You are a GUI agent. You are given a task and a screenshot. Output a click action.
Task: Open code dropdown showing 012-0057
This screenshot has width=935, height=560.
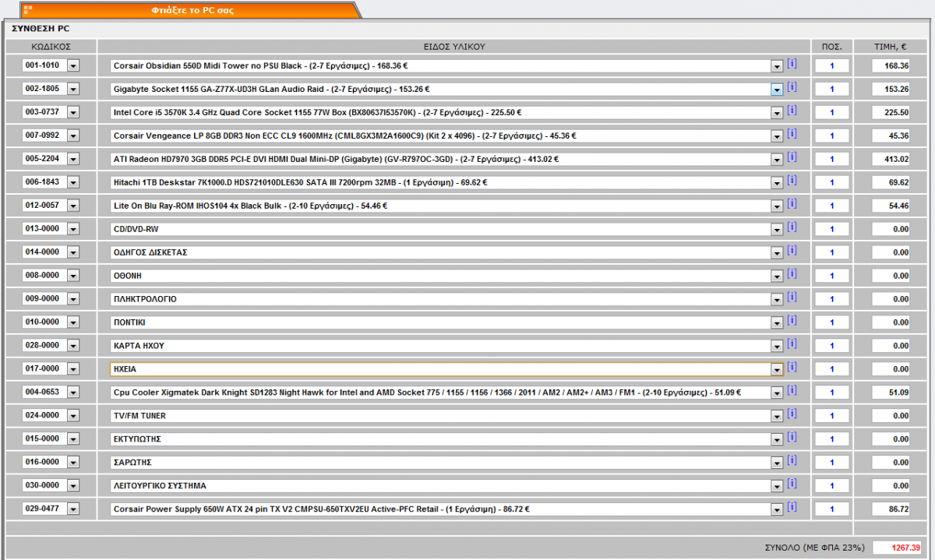point(73,206)
